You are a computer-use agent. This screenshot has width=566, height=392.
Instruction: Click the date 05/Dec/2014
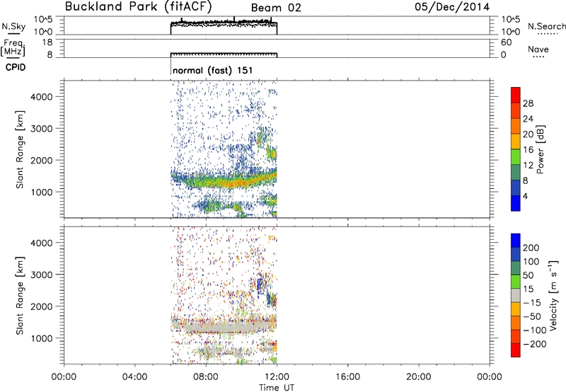point(452,7)
